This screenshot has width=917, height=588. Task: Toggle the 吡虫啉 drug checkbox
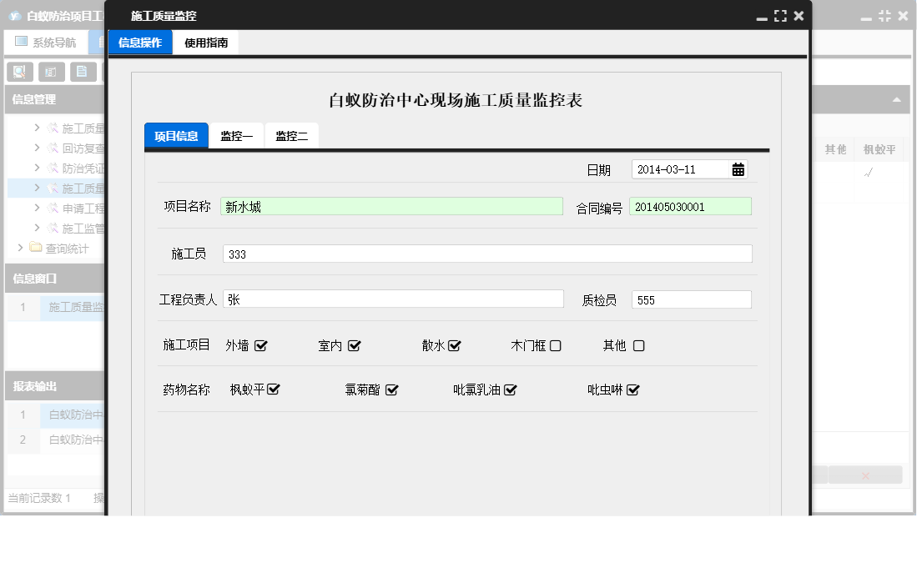click(632, 389)
